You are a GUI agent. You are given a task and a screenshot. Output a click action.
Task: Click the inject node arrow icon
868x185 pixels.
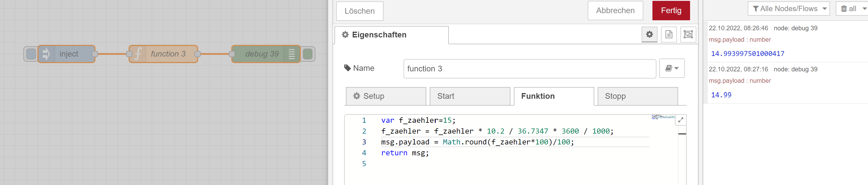46,54
